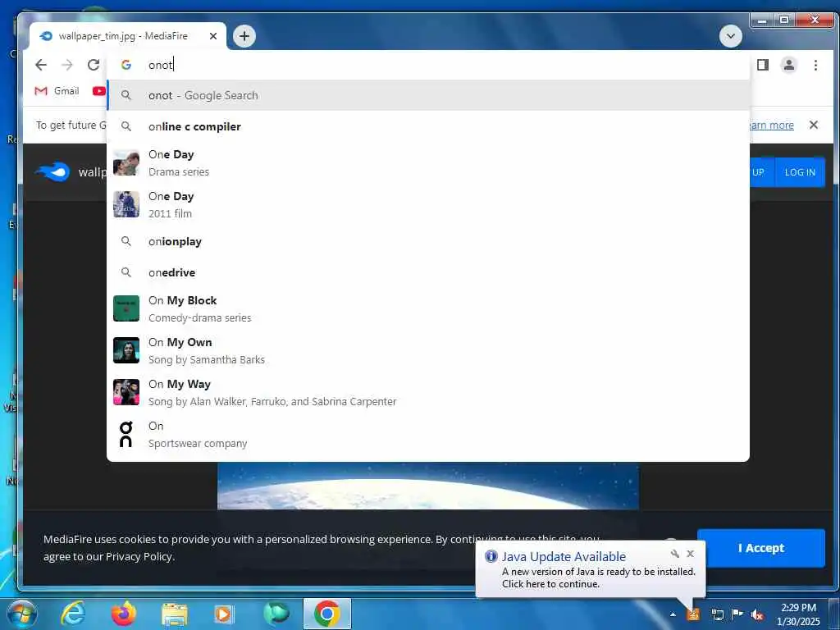This screenshot has height=630, width=840.
Task: Open the green media app taskbar icon
Action: point(276,614)
